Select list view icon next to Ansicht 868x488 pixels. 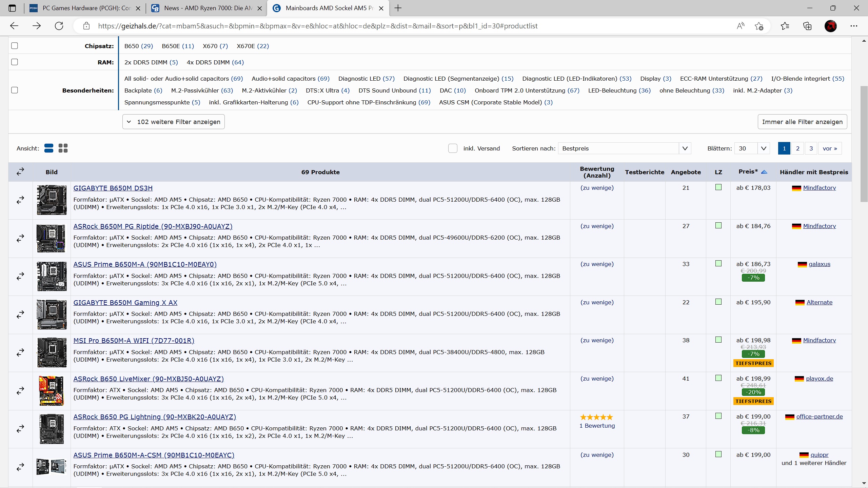[49, 148]
